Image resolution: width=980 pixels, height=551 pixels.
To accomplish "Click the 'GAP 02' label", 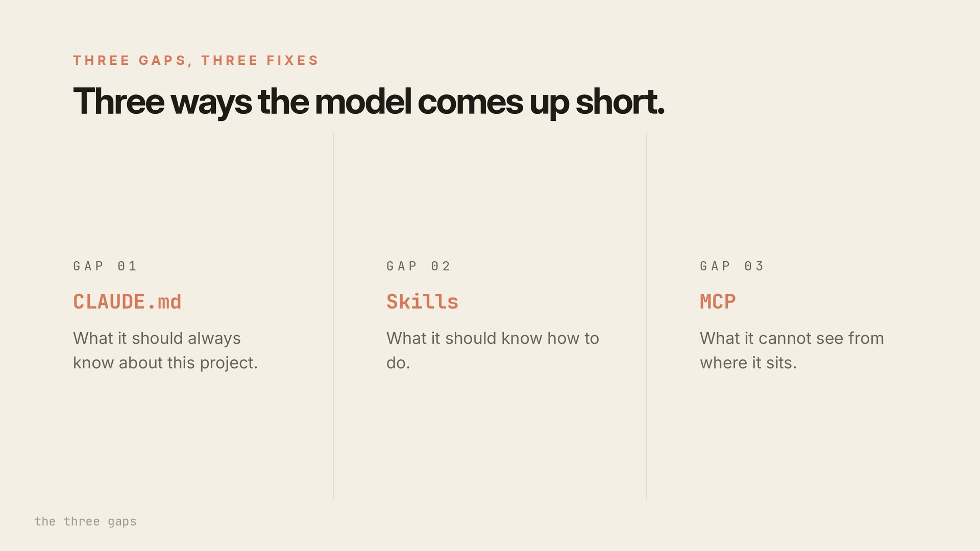I will tap(418, 266).
